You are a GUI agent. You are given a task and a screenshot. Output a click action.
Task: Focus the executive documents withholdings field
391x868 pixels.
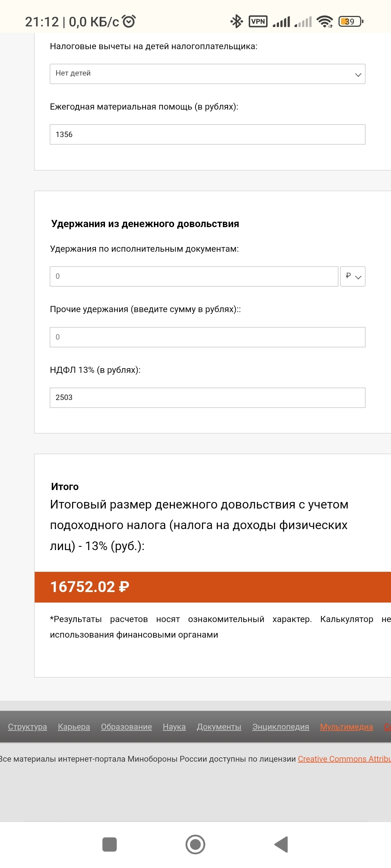tap(194, 276)
